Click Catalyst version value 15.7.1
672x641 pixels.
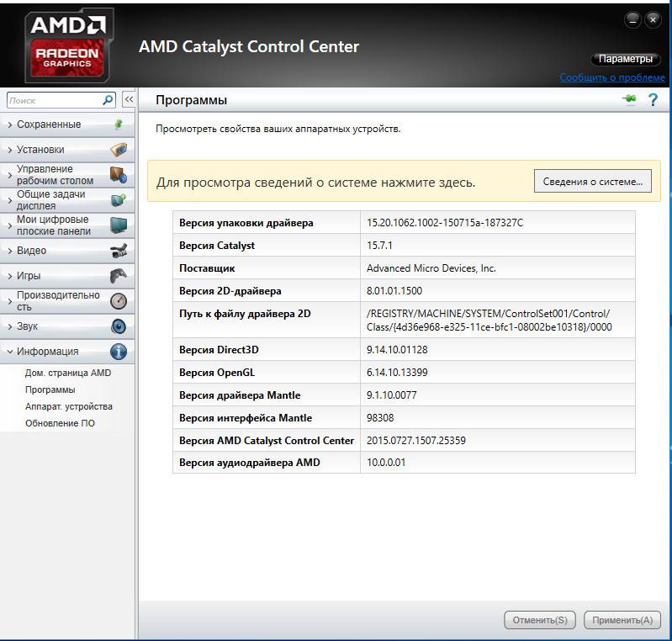(x=379, y=246)
